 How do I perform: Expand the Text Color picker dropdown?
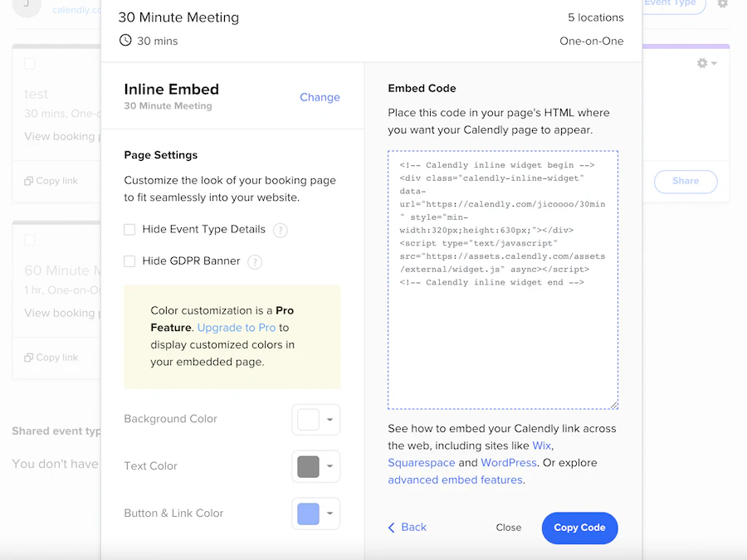click(x=330, y=467)
